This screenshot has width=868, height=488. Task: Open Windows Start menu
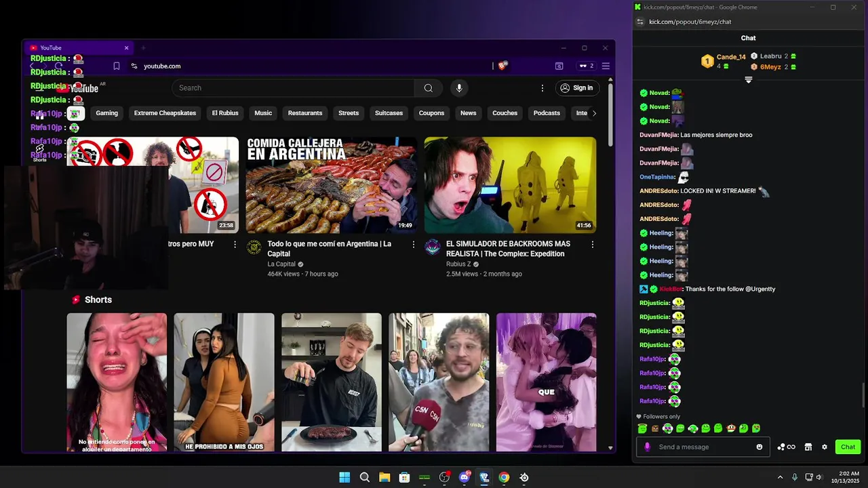pyautogui.click(x=344, y=477)
